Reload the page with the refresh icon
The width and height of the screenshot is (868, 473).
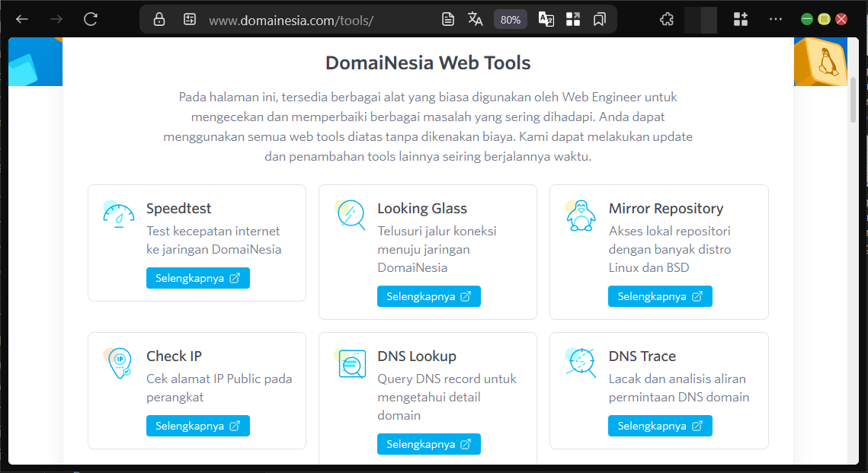(x=91, y=19)
